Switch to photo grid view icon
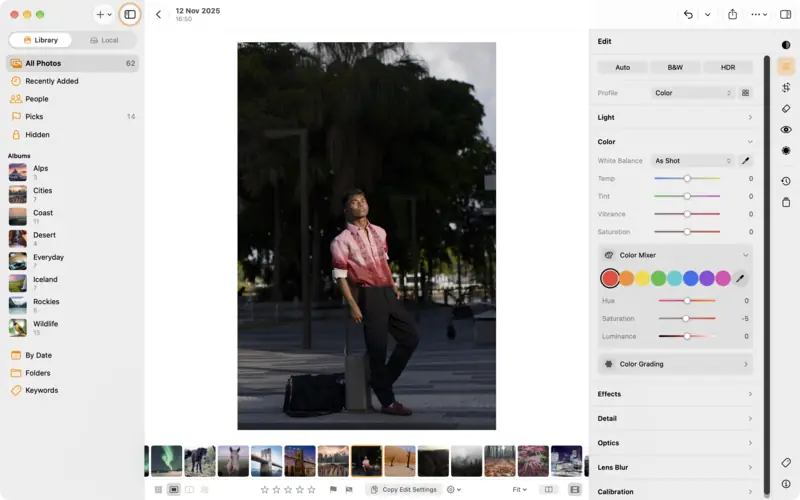 coord(158,490)
